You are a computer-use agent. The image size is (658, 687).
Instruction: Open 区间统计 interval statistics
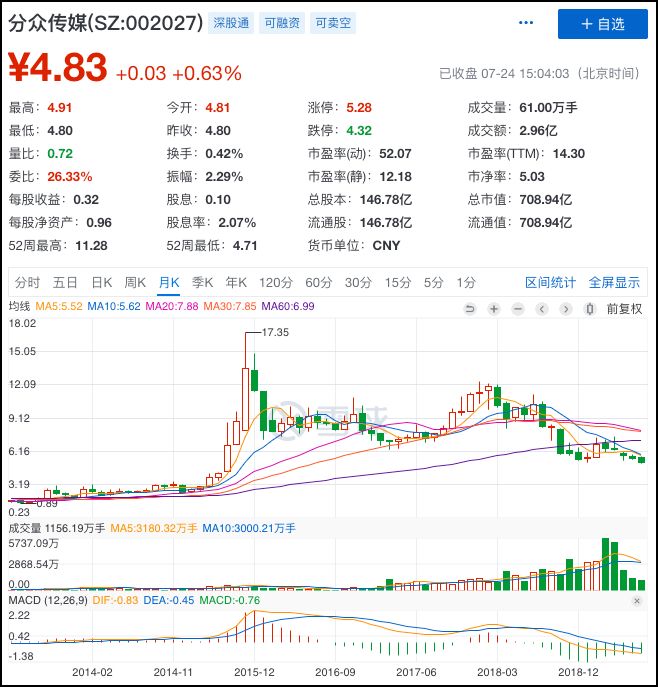550,283
